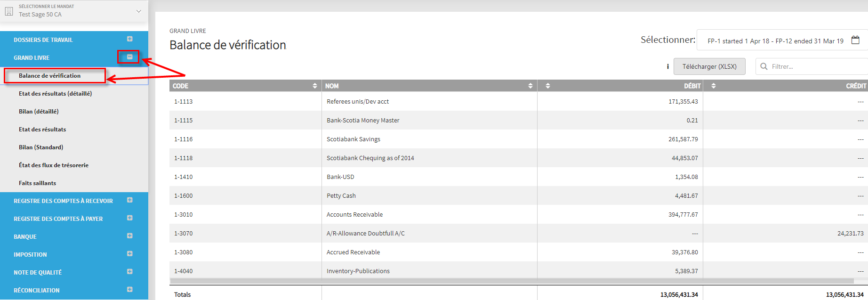Screen dimensions: 868x300
Task: Select Accrued Receivable account name
Action: click(x=353, y=252)
